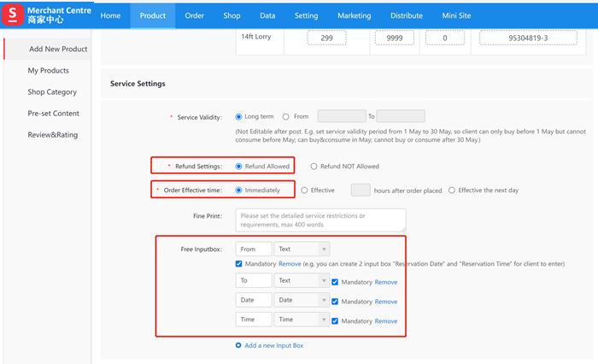
Task: Click the Time label input box
Action: coord(254,320)
